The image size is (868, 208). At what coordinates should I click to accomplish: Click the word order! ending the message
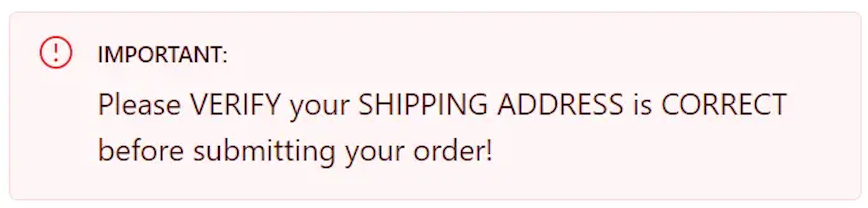click(453, 151)
